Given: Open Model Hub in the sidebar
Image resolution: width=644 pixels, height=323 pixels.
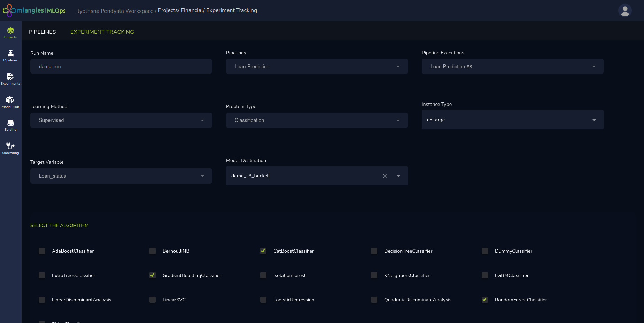Looking at the screenshot, I should [x=10, y=102].
